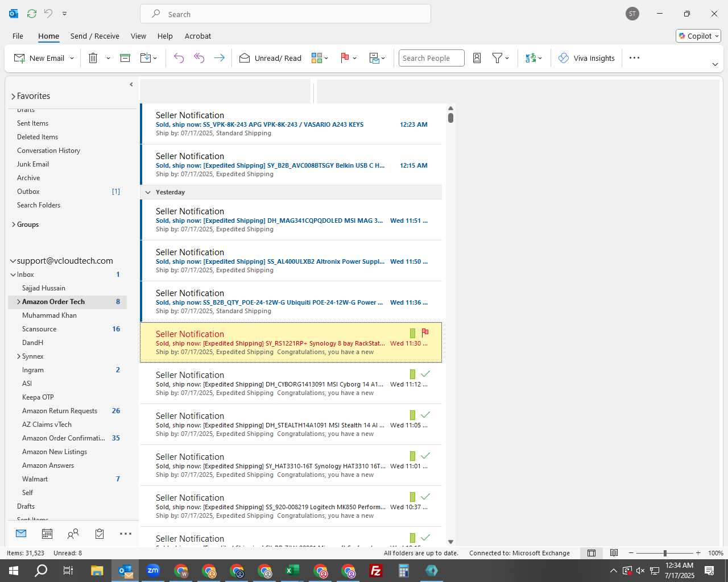Open the Mail view icon at bottom
Viewport: 728px width, 582px height.
point(21,534)
